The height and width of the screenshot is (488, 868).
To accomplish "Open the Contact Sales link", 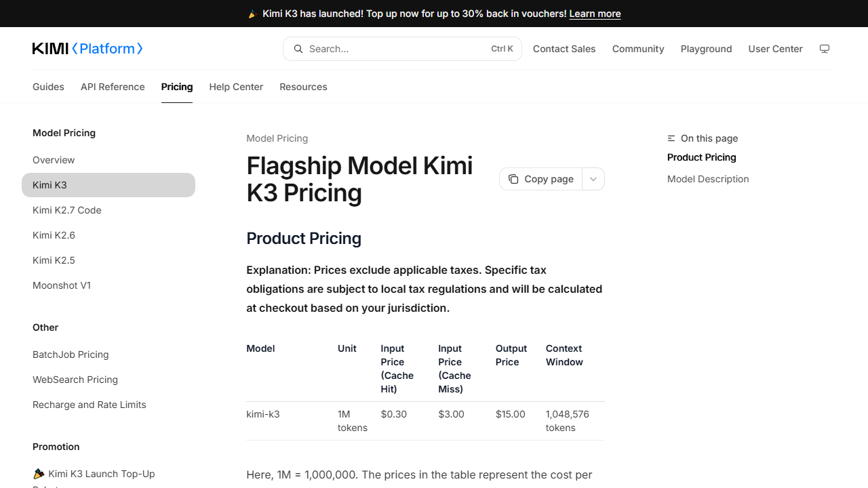I will click(564, 49).
